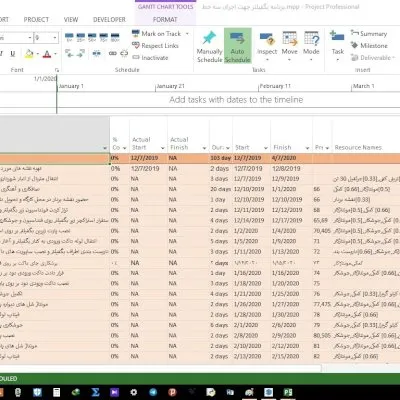Mark task 100% complete

pyautogui.click(x=115, y=37)
